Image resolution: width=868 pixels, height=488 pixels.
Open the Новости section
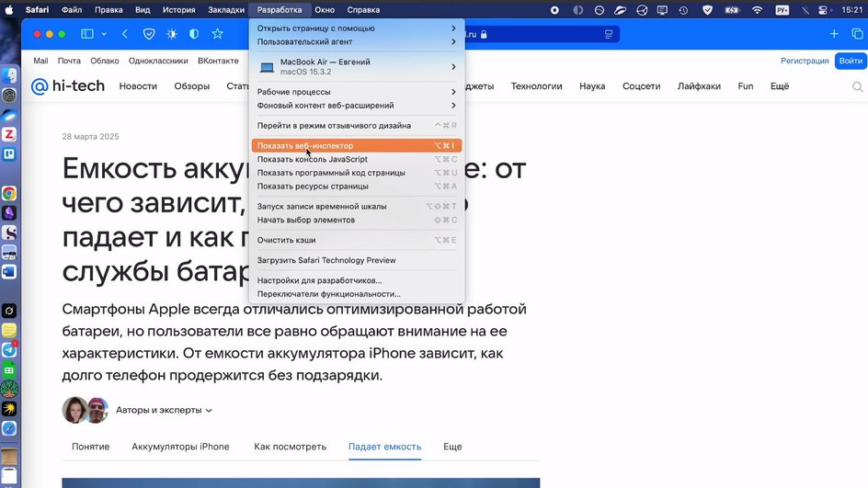click(138, 86)
